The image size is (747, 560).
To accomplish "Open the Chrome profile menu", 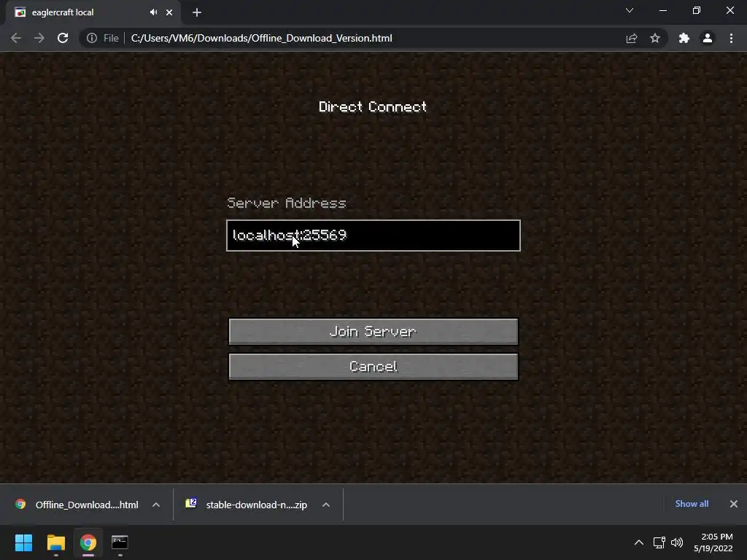I will pos(708,38).
